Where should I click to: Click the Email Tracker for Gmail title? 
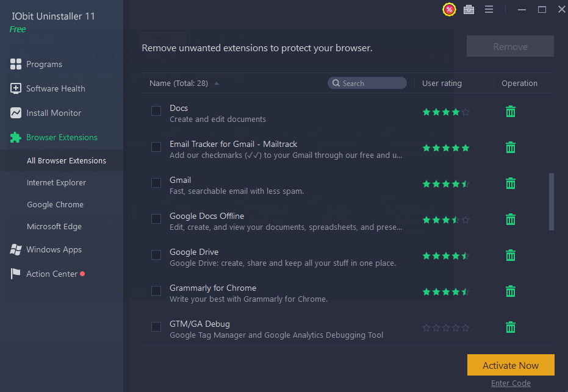click(233, 144)
